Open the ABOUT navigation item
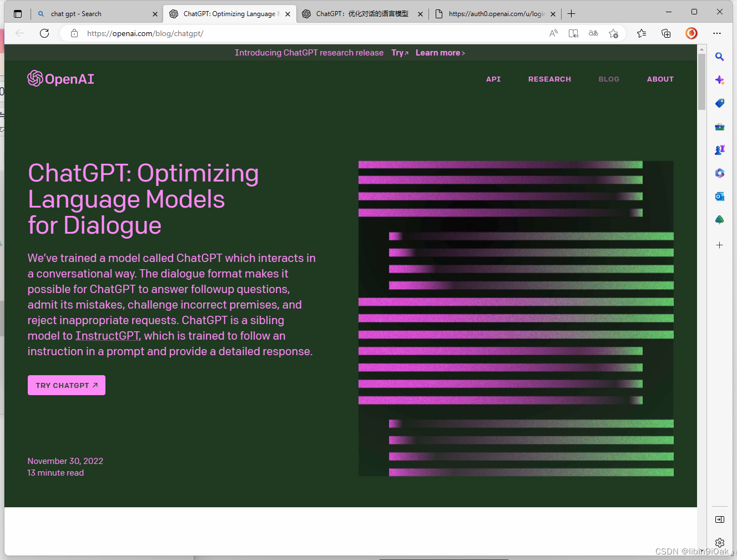The width and height of the screenshot is (737, 560). pos(660,79)
